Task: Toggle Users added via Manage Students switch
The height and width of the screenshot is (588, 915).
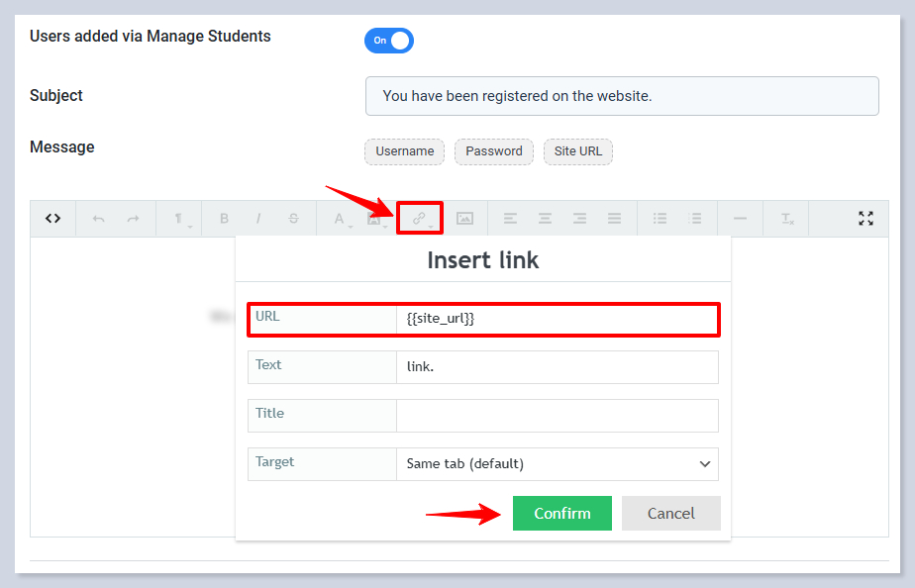Action: click(389, 41)
